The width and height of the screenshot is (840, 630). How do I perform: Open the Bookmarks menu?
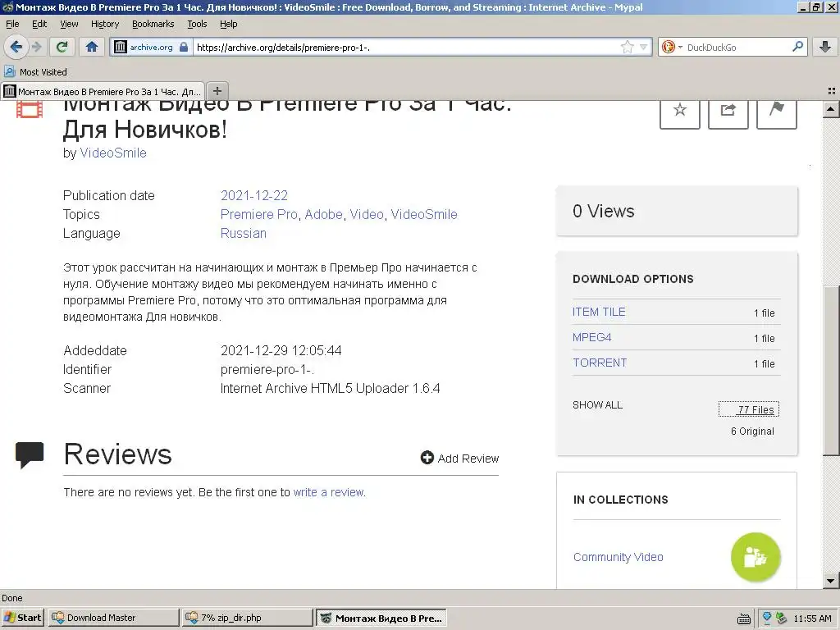(x=153, y=24)
